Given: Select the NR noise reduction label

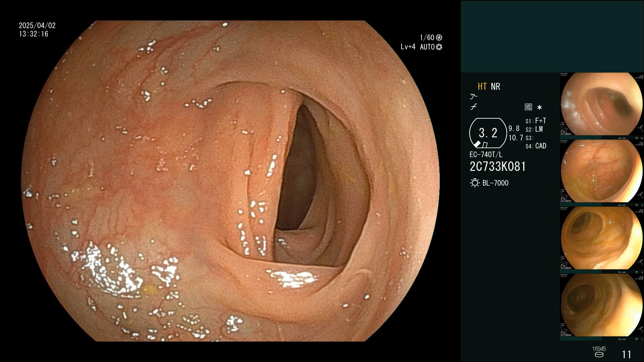Looking at the screenshot, I should pyautogui.click(x=495, y=86).
